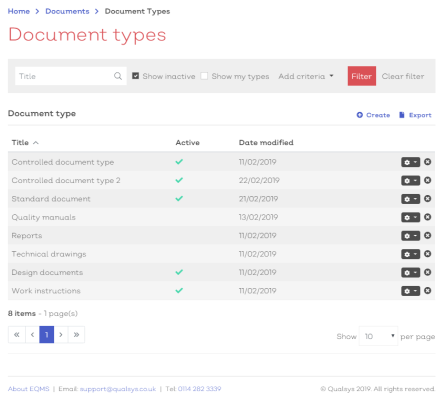Delete the Controlled document type row
Image resolution: width=446 pixels, height=400 pixels.
(428, 162)
